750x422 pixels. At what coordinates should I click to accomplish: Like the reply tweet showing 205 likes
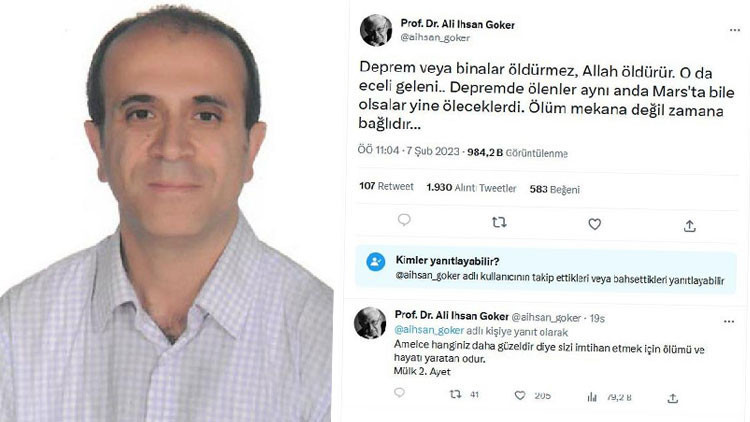point(520,396)
